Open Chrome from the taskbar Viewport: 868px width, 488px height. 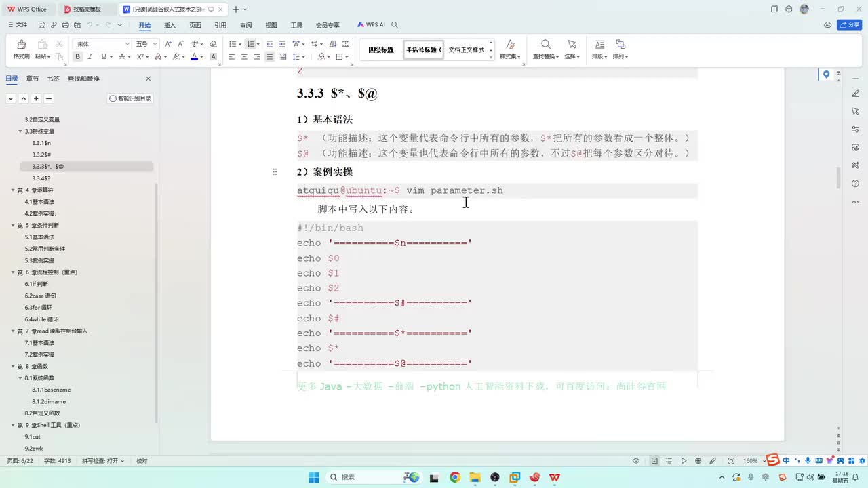click(455, 477)
